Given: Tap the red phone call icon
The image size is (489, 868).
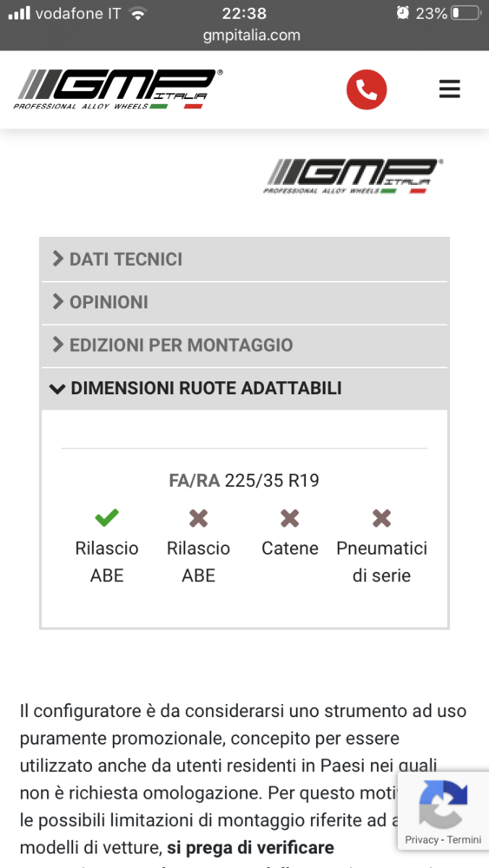Looking at the screenshot, I should tap(366, 89).
